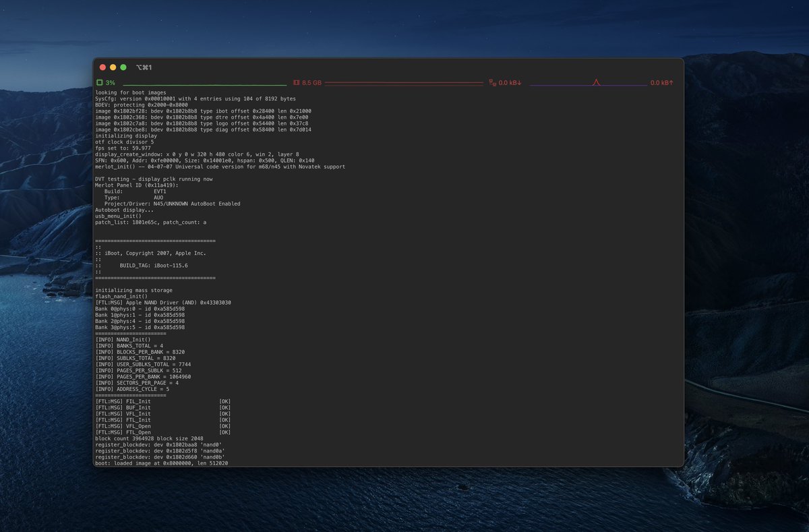
Task: Click the image line with type logo
Action: pos(202,123)
